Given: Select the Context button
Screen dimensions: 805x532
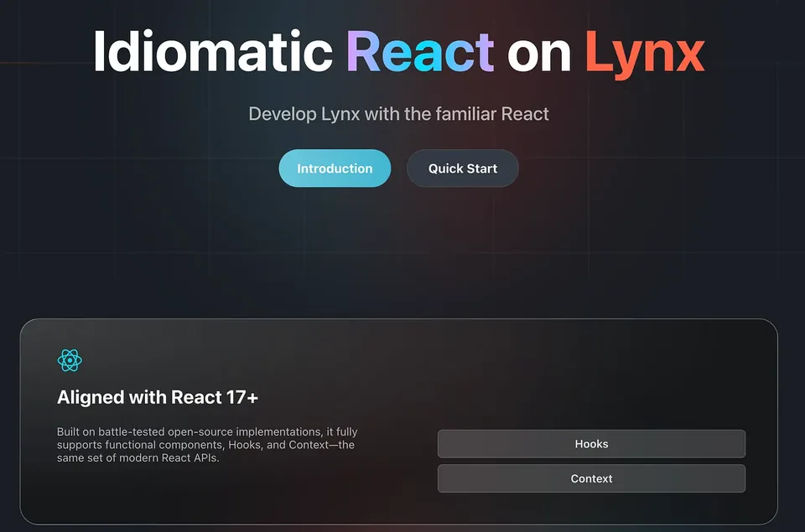Looking at the screenshot, I should point(591,478).
